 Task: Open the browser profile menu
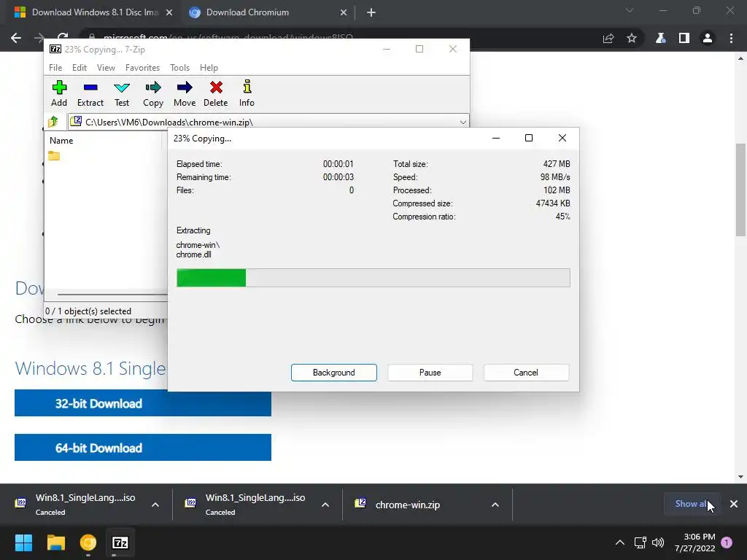point(708,38)
